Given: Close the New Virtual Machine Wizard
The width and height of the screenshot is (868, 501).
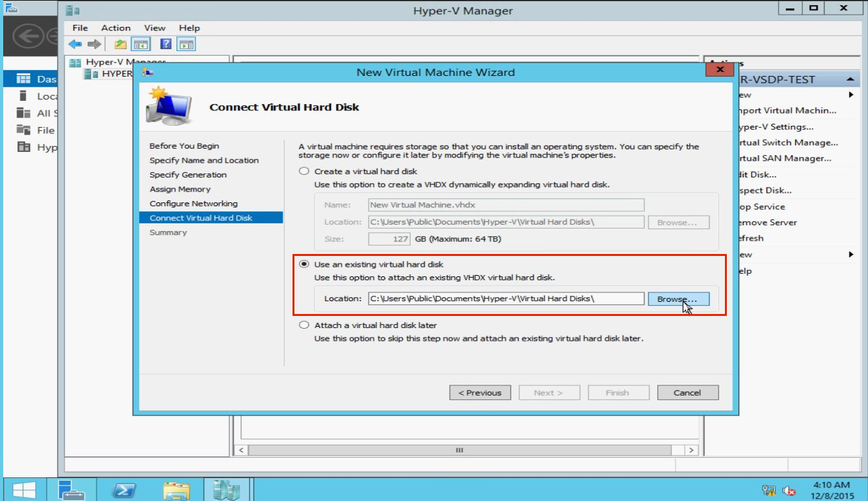Looking at the screenshot, I should point(720,70).
